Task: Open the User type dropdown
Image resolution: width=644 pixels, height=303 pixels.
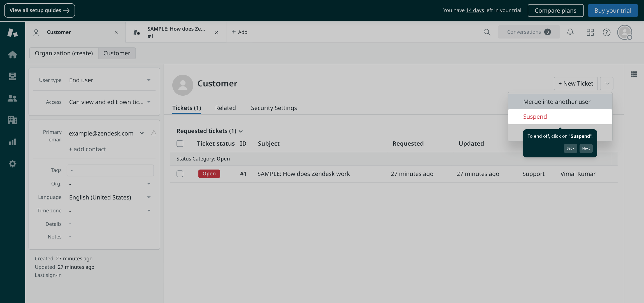Action: pyautogui.click(x=110, y=80)
